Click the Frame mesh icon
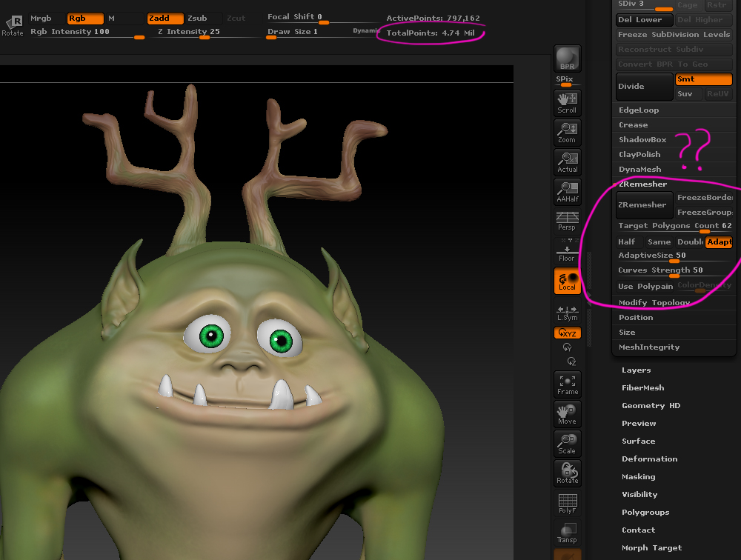 pyautogui.click(x=567, y=384)
